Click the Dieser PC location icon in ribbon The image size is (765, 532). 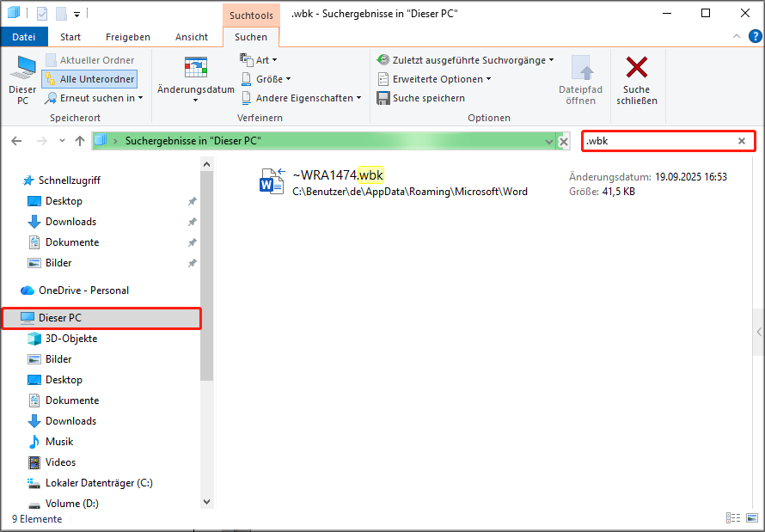click(x=22, y=81)
